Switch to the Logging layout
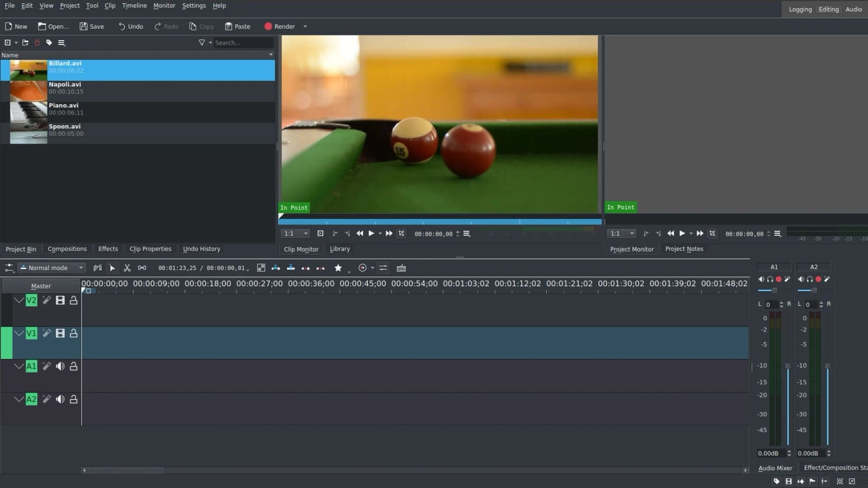Viewport: 868px width, 488px height. (800, 9)
